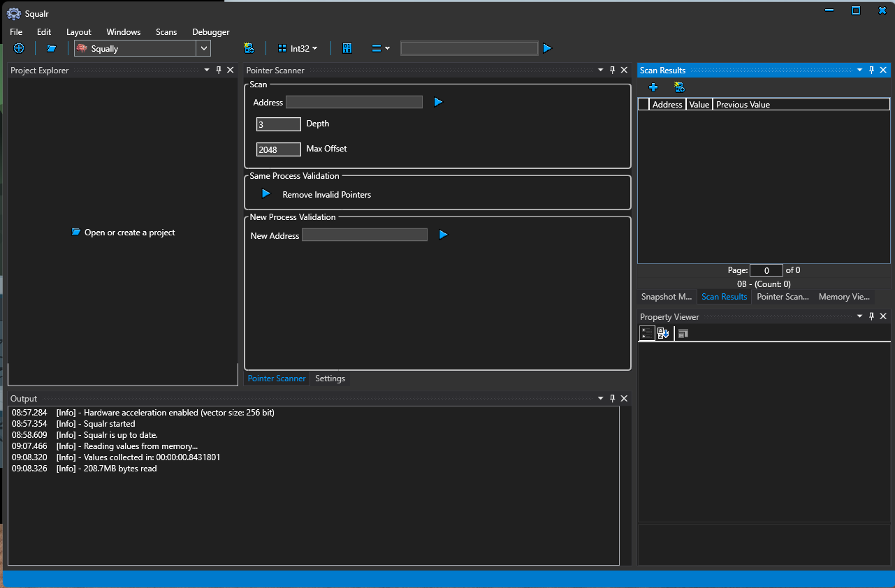Start the scan with the main toolbar play arrow
This screenshot has width=895, height=588.
(547, 48)
